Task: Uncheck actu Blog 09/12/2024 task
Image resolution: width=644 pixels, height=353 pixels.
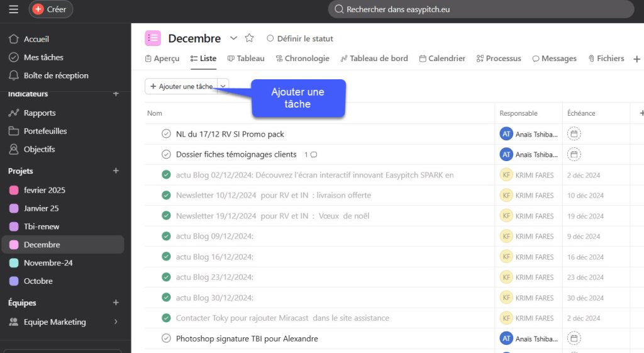Action: click(166, 237)
